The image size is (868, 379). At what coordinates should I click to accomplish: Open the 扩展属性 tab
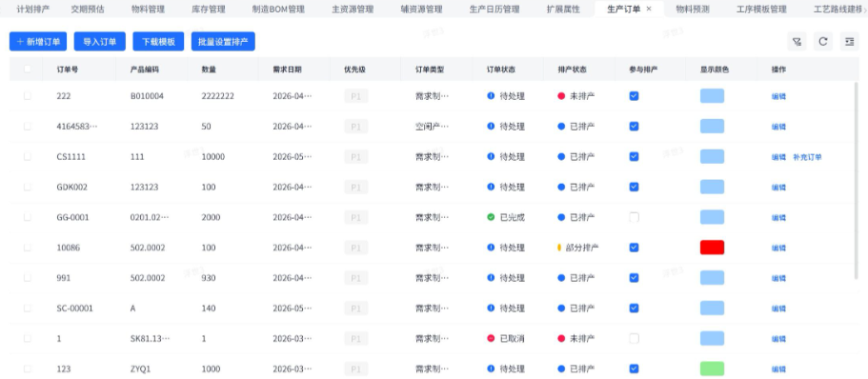(563, 9)
